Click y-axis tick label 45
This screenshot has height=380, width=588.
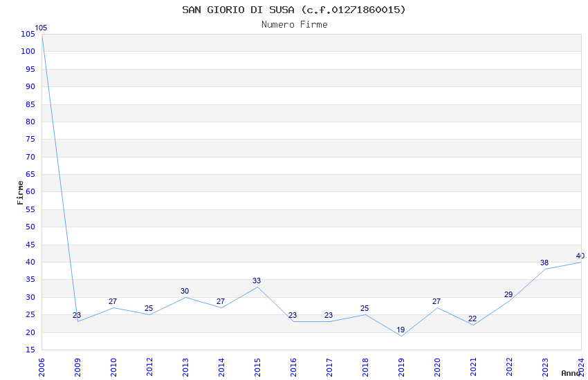click(30, 245)
